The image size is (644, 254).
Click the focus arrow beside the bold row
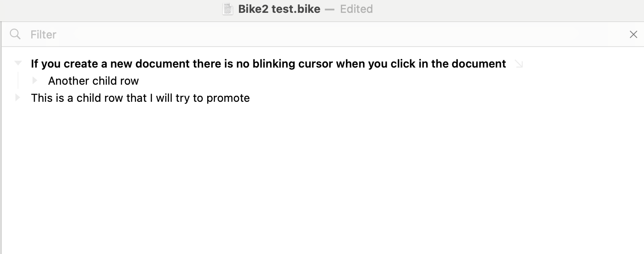pyautogui.click(x=519, y=64)
